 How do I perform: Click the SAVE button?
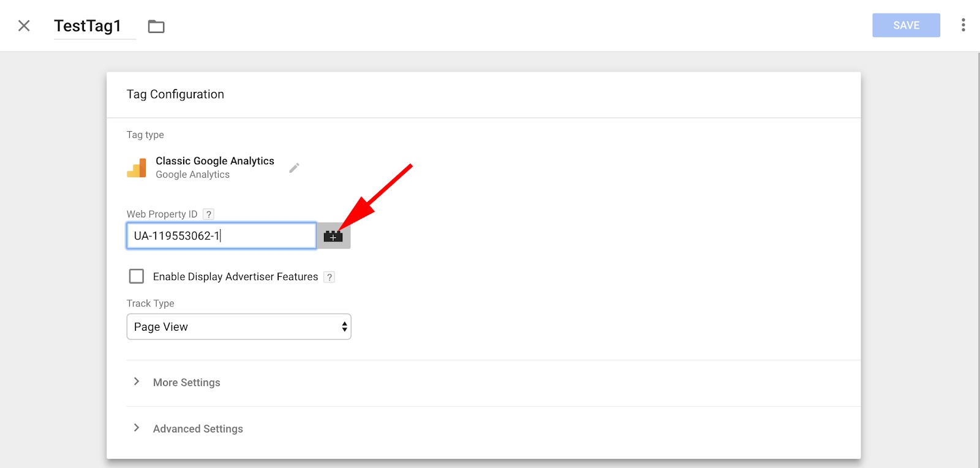[906, 25]
